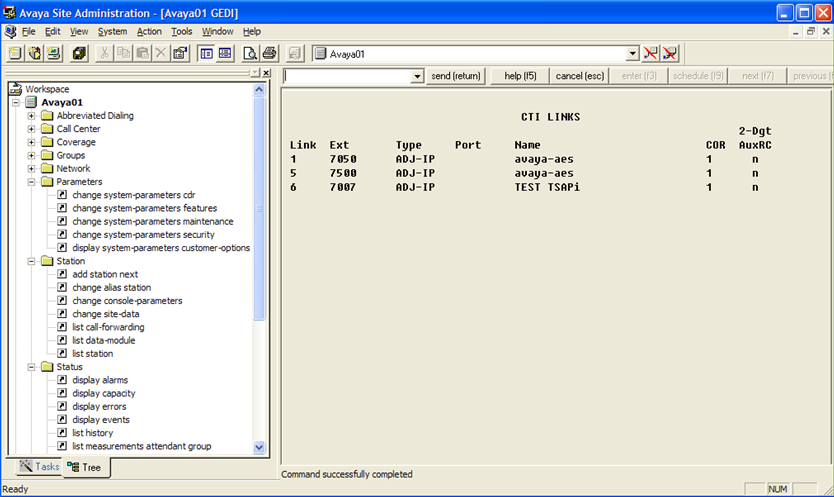
Task: Select 'change system-parameters features' tree item
Action: pyautogui.click(x=144, y=208)
